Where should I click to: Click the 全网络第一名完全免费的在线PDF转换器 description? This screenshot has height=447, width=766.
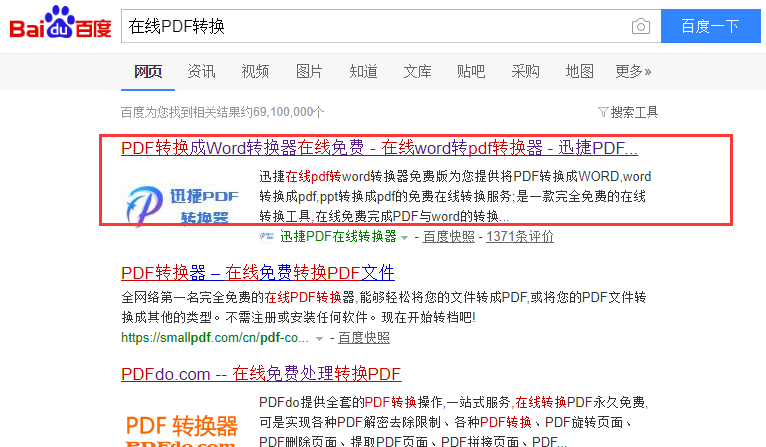pos(383,307)
